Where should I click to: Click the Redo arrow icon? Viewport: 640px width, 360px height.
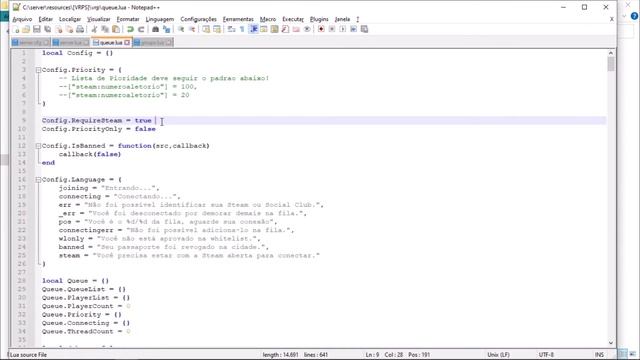click(141, 29)
